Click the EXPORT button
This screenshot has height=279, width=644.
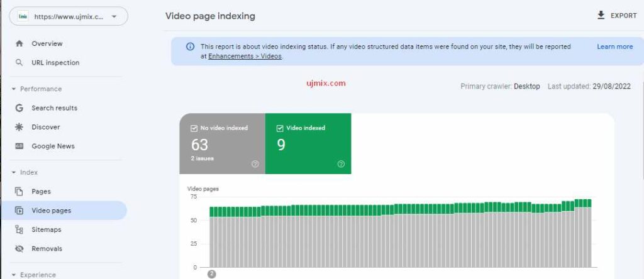click(617, 16)
